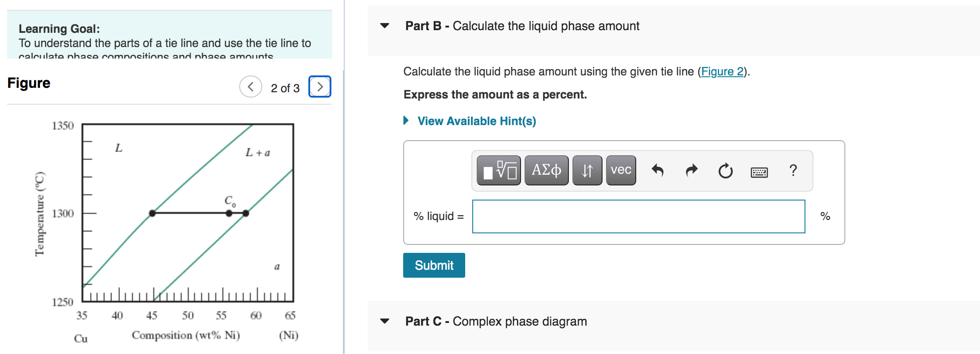Go to previous figure with the left arrow
Screen dimensions: 980x354
tap(250, 87)
